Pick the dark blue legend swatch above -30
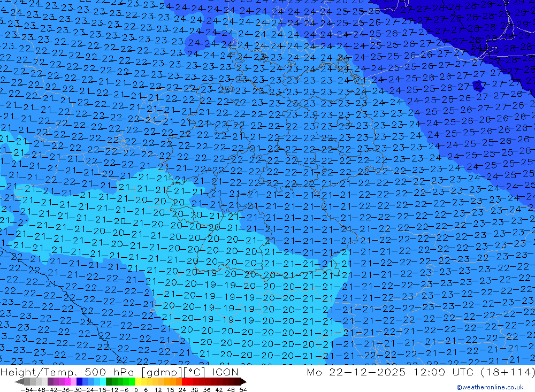 [79, 381]
